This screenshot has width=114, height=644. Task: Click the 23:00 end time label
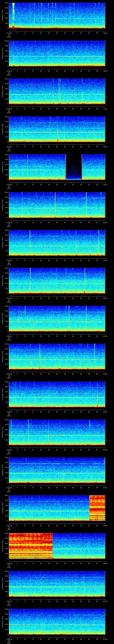pos(105,336)
